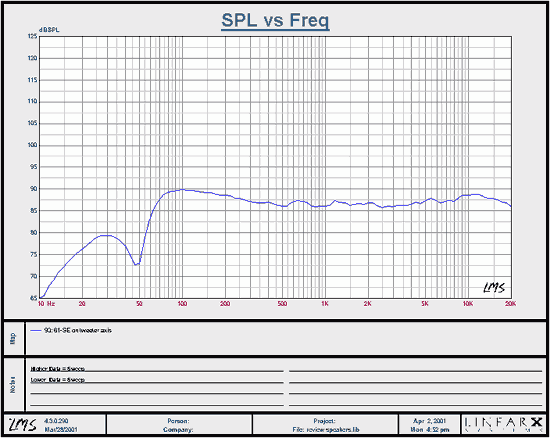
Task: Select the dBSPL axis unit label
Action: 49,30
